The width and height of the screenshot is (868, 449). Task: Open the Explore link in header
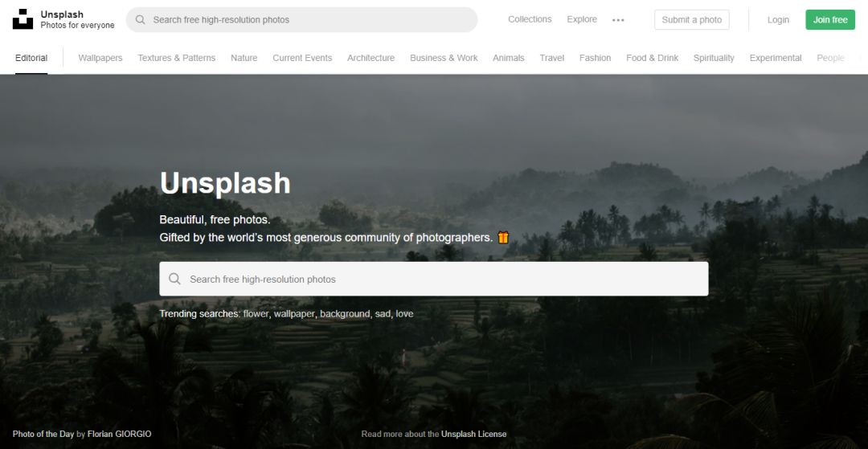582,19
